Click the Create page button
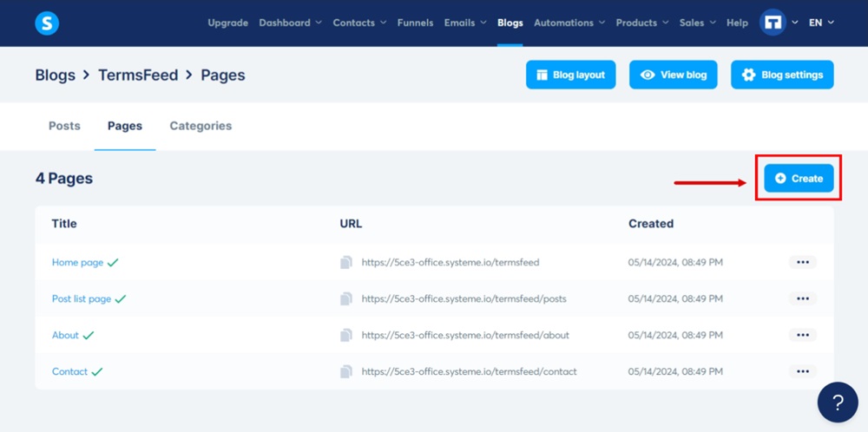 pyautogui.click(x=799, y=178)
